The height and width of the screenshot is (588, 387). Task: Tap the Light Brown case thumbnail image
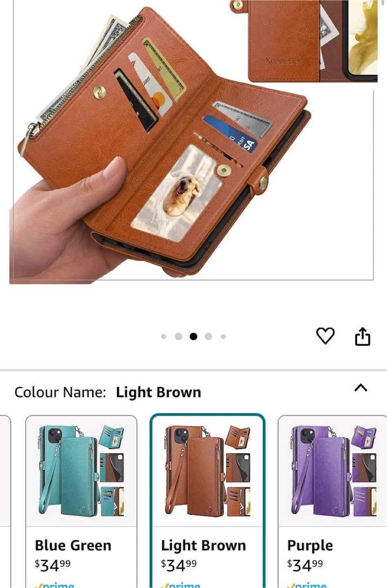coord(208,471)
